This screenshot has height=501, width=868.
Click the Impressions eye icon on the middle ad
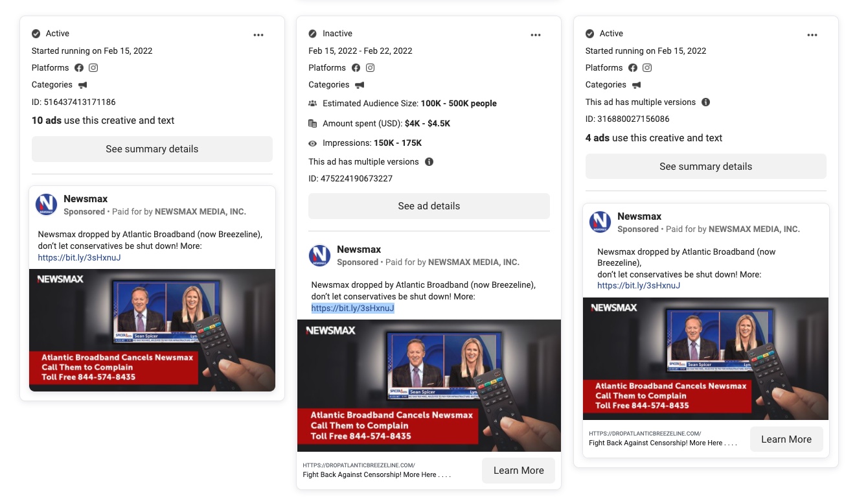312,143
